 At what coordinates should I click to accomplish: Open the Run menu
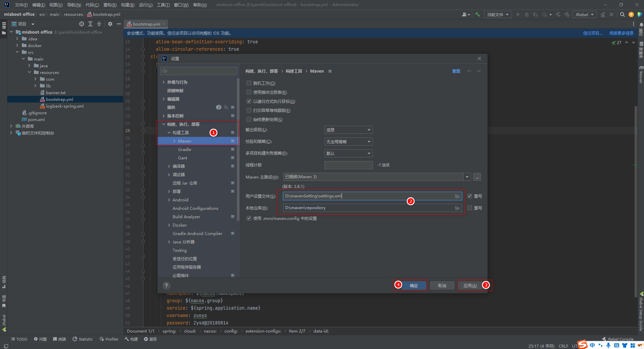146,5
